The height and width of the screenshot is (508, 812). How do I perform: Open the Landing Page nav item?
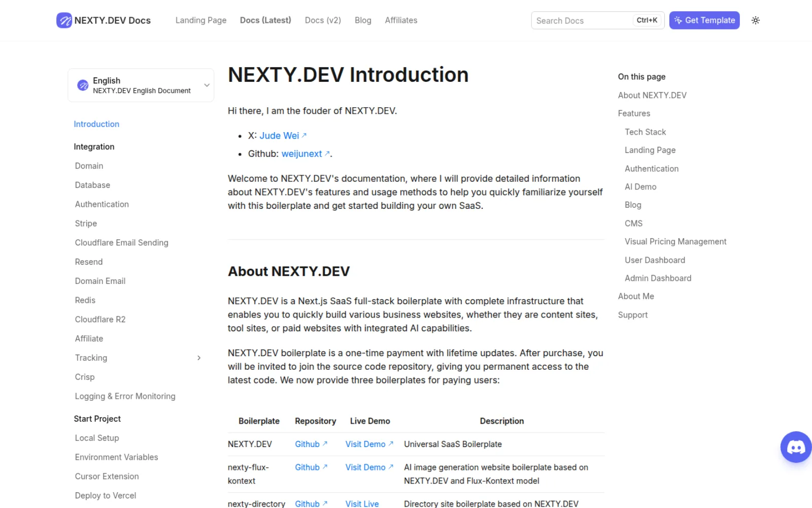[x=201, y=20]
